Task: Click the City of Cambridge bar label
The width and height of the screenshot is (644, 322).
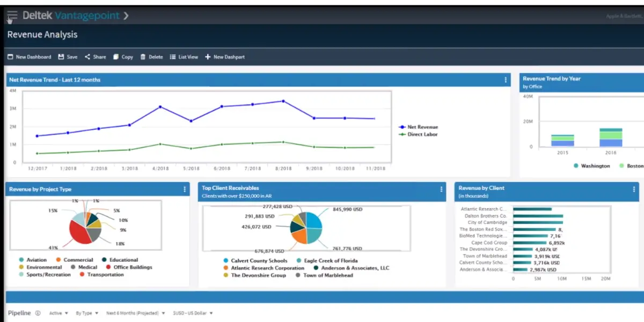Action: tap(487, 222)
